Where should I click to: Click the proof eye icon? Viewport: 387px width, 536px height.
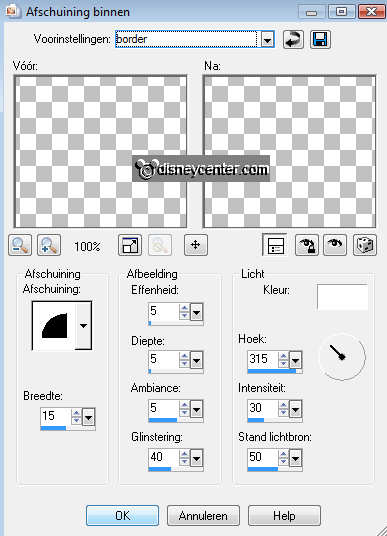point(335,245)
